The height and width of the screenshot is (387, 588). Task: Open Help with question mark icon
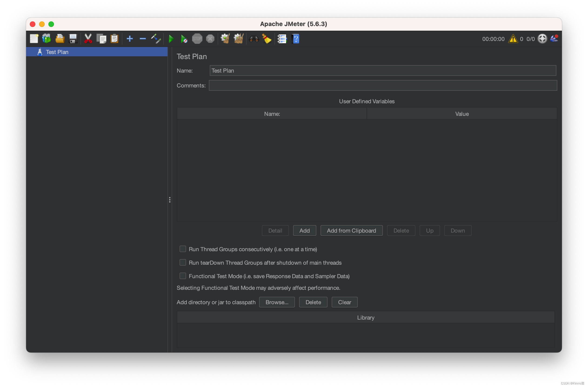pos(295,39)
